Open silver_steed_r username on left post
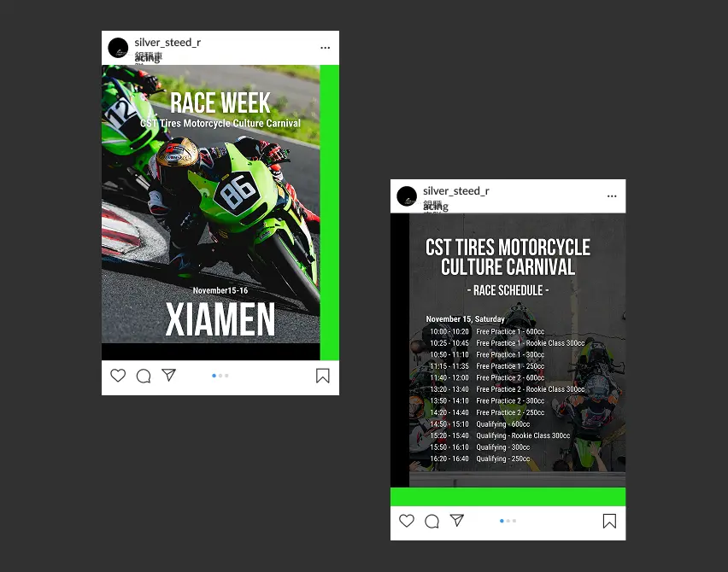 [x=167, y=42]
